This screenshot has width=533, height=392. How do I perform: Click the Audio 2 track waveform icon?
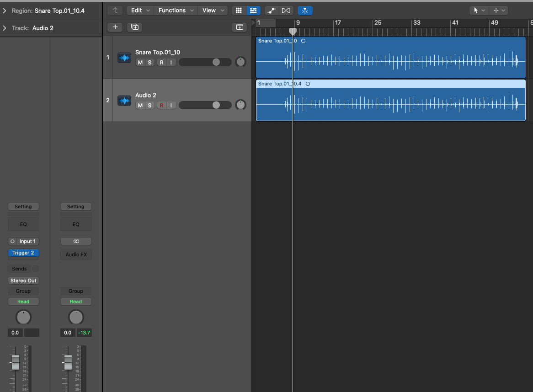[124, 101]
